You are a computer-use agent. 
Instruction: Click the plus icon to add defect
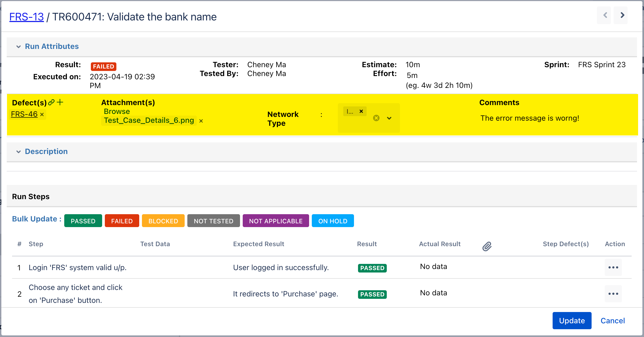[x=60, y=102]
